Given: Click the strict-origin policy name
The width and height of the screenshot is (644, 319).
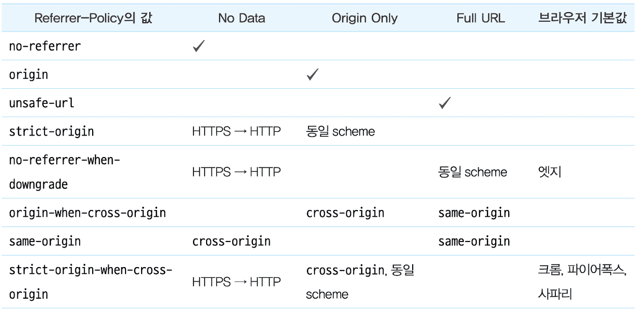Looking at the screenshot, I should click(51, 131).
